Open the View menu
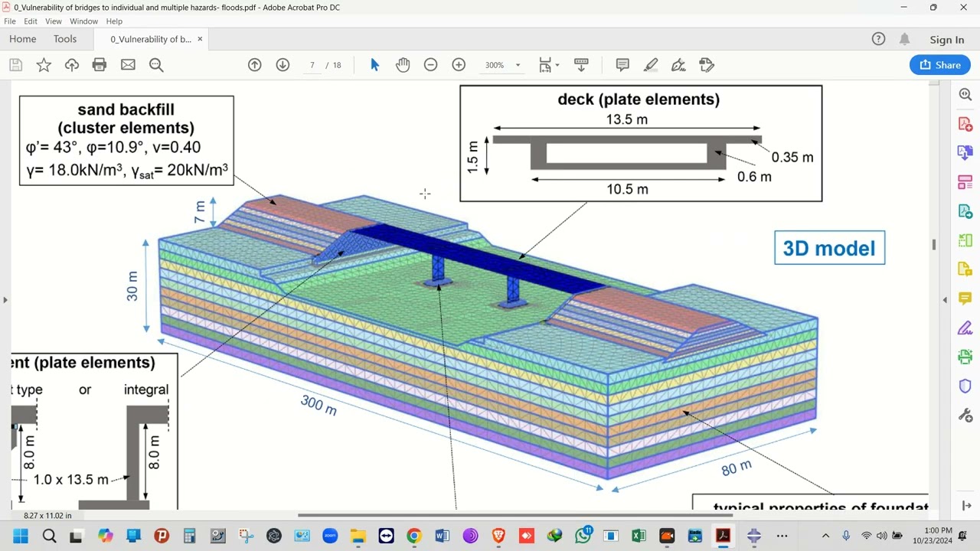This screenshot has width=980, height=551. click(x=54, y=21)
